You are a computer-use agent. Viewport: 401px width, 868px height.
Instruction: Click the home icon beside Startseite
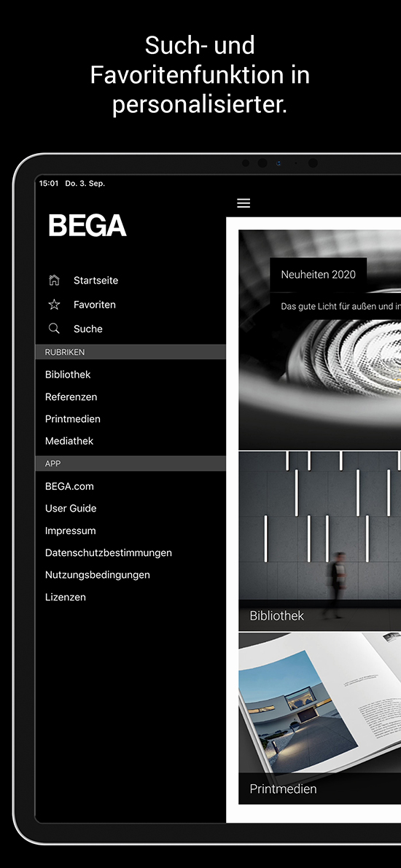coord(54,280)
